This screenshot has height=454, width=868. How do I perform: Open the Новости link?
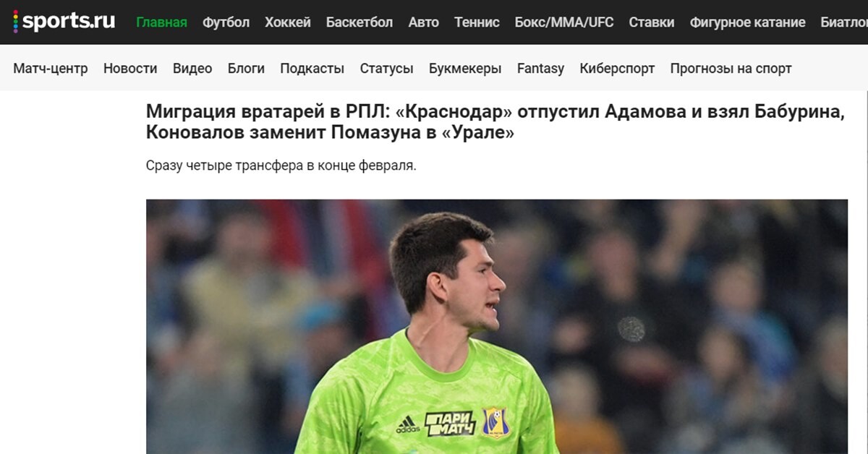pos(130,69)
